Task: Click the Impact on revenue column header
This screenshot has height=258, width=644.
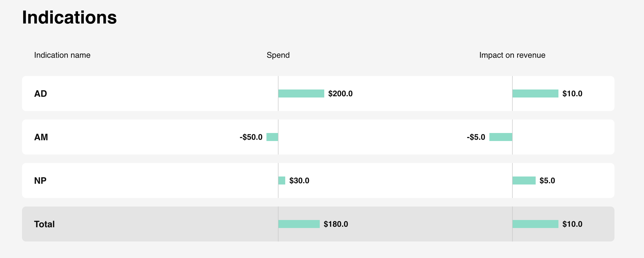Action: 512,55
